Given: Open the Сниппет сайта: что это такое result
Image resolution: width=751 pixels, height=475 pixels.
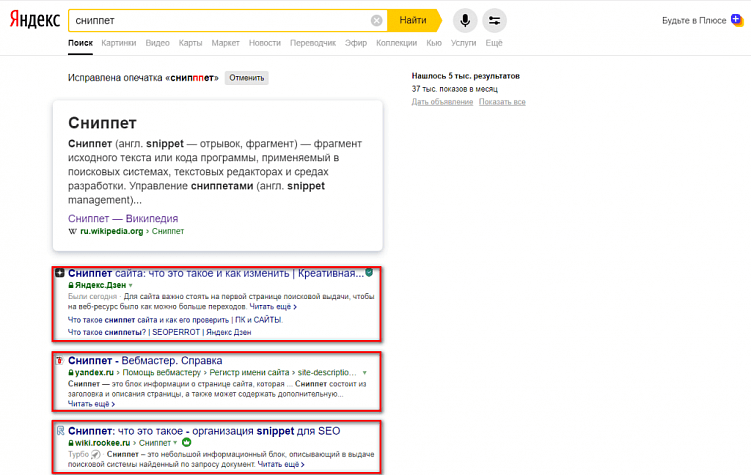Looking at the screenshot, I should [x=216, y=273].
